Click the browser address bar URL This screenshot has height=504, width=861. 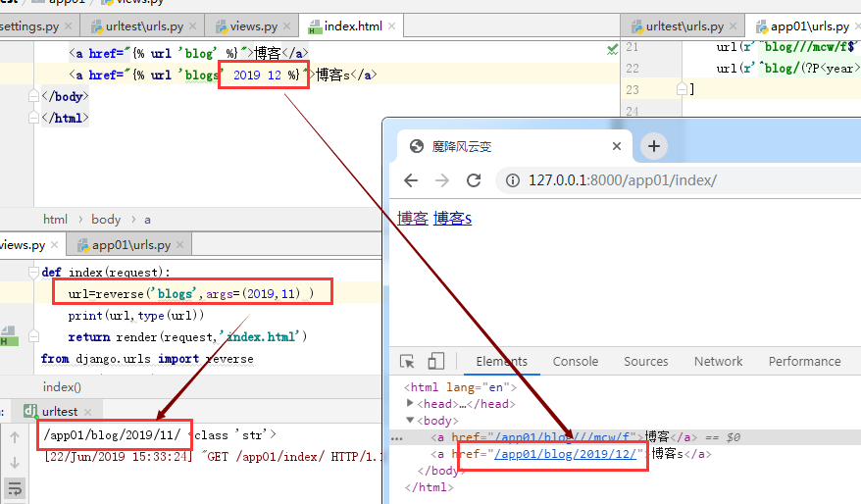pyautogui.click(x=622, y=180)
